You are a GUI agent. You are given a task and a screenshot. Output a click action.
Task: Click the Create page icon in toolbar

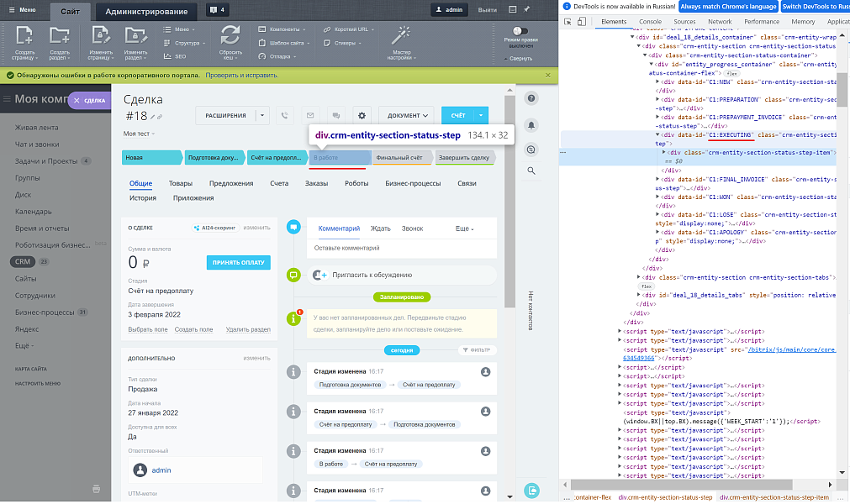coord(26,36)
